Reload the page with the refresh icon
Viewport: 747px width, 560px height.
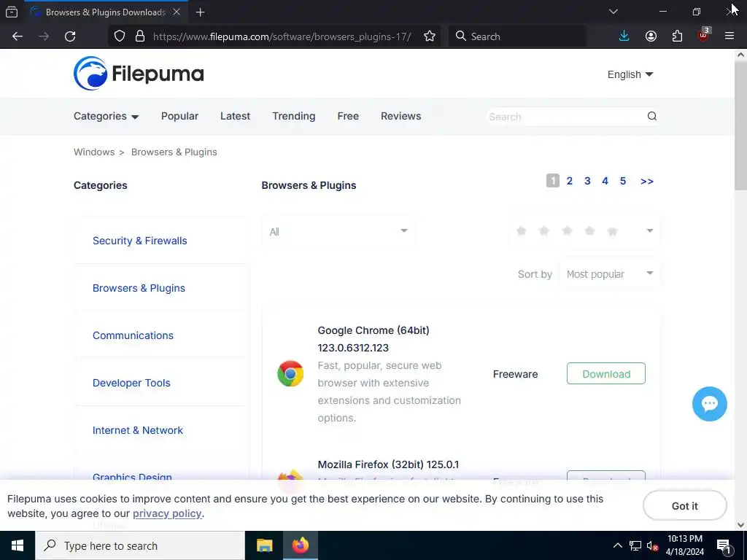pyautogui.click(x=70, y=36)
